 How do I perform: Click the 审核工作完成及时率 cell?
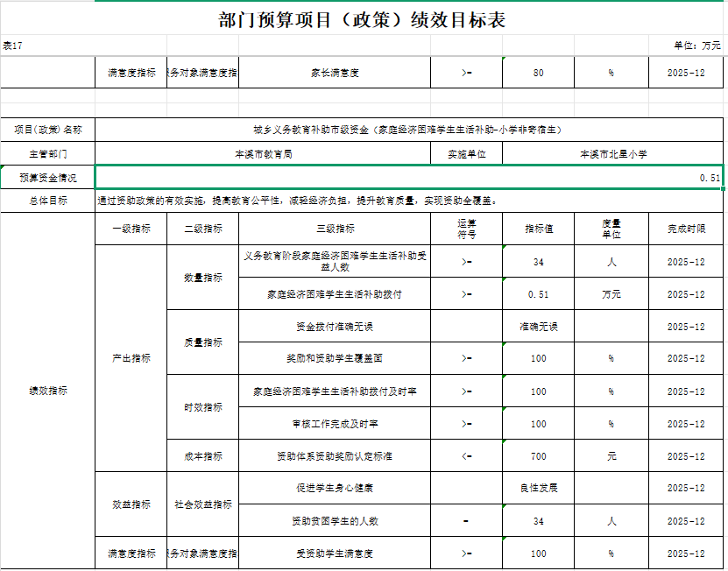coord(335,423)
